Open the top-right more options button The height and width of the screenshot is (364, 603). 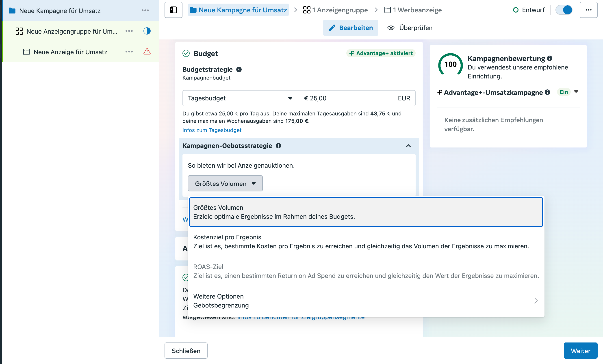(x=588, y=10)
